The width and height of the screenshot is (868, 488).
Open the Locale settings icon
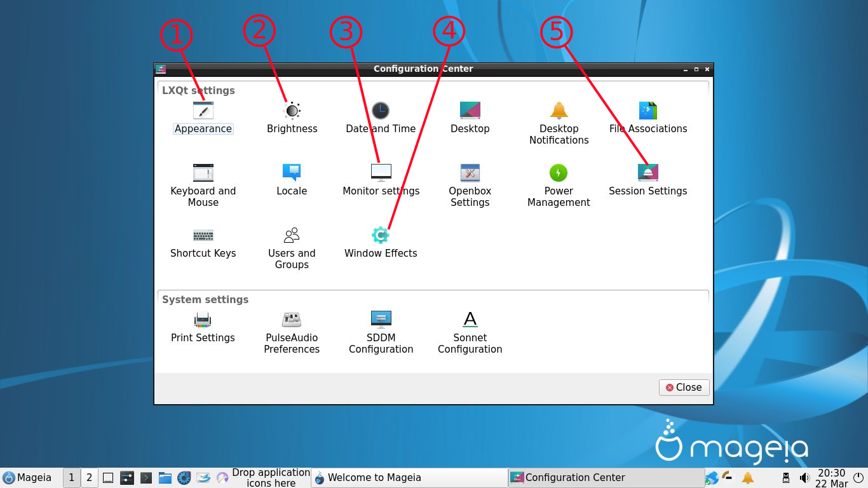coord(292,173)
